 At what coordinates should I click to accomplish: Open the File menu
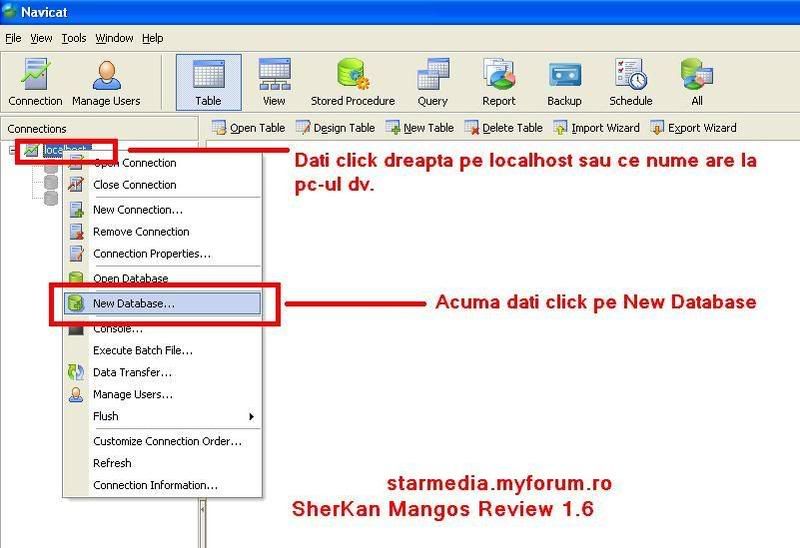pyautogui.click(x=13, y=38)
